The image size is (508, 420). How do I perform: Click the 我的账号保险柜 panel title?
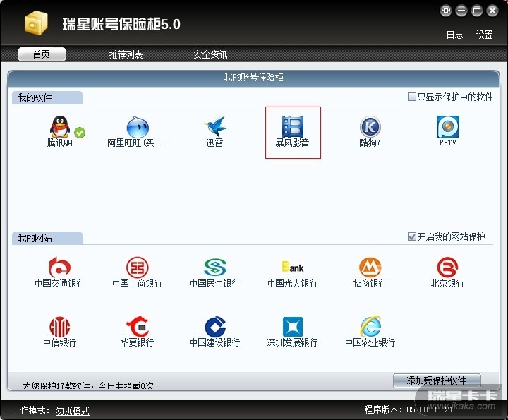tap(254, 77)
